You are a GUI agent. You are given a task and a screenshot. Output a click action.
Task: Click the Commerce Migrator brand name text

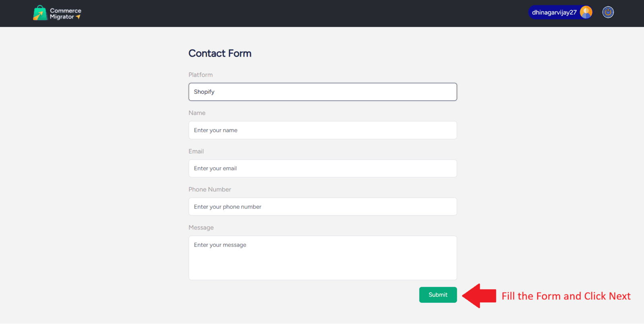pos(65,13)
